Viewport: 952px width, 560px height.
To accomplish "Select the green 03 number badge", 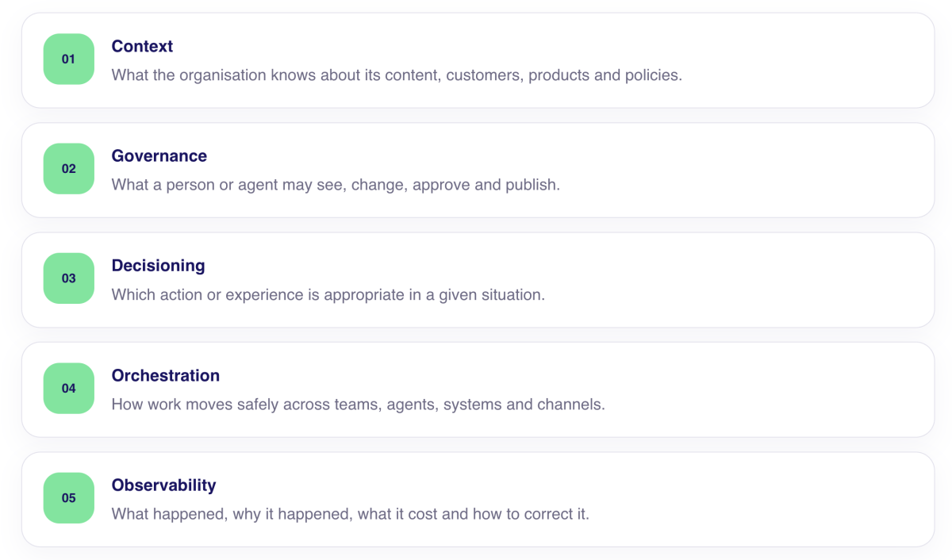I will (69, 278).
